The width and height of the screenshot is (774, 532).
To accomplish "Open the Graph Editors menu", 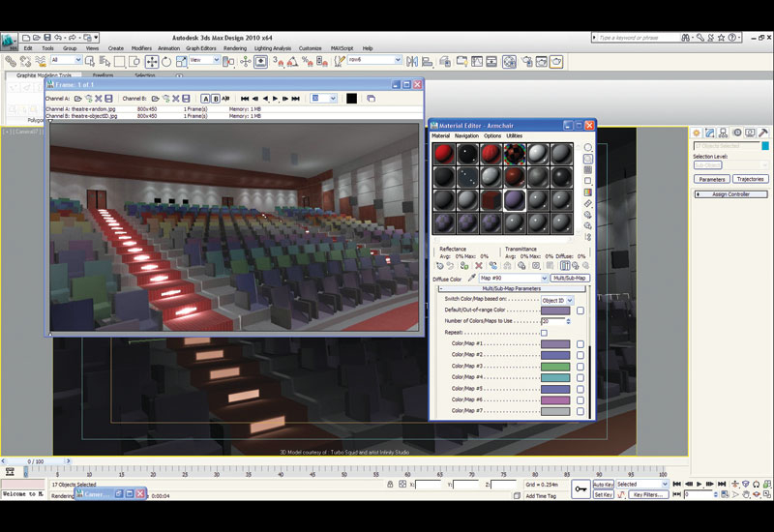I will (201, 48).
